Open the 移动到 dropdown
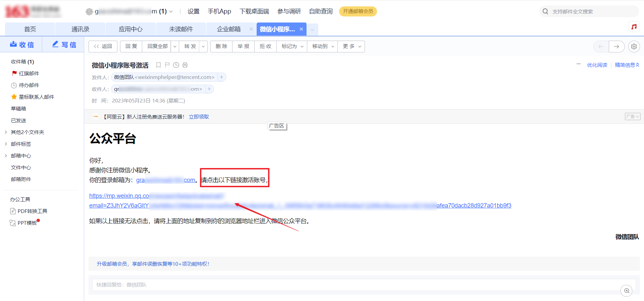Image resolution: width=644 pixels, height=301 pixels. click(322, 46)
